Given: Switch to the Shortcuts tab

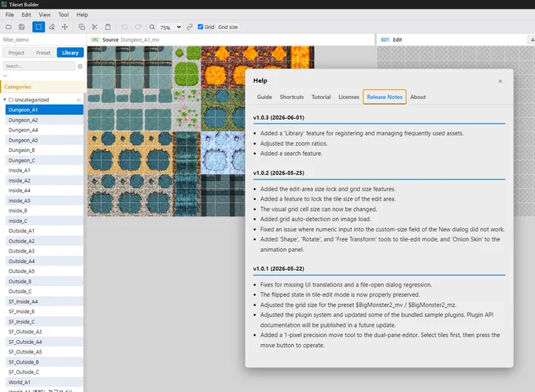Looking at the screenshot, I should click(x=292, y=97).
